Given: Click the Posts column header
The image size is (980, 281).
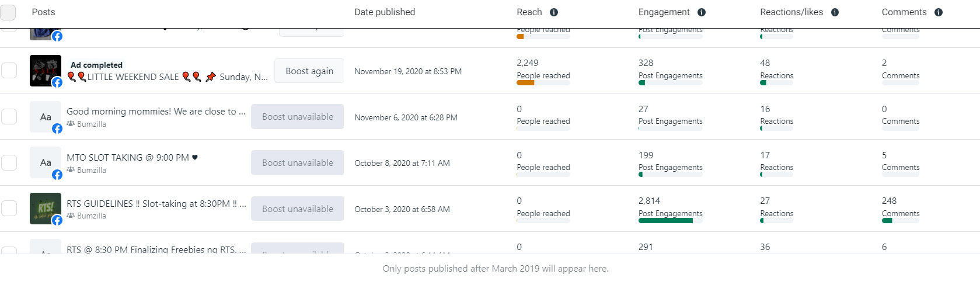Looking at the screenshot, I should [43, 12].
